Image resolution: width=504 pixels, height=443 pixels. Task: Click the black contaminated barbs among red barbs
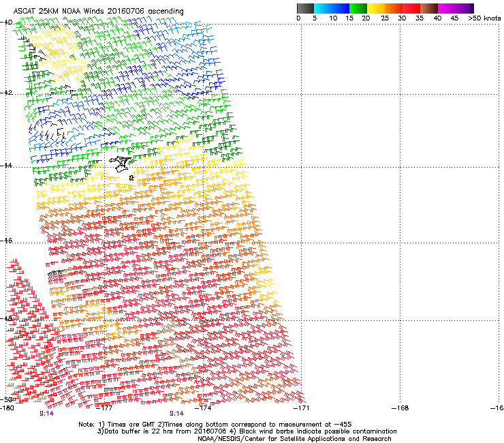[x=56, y=273]
